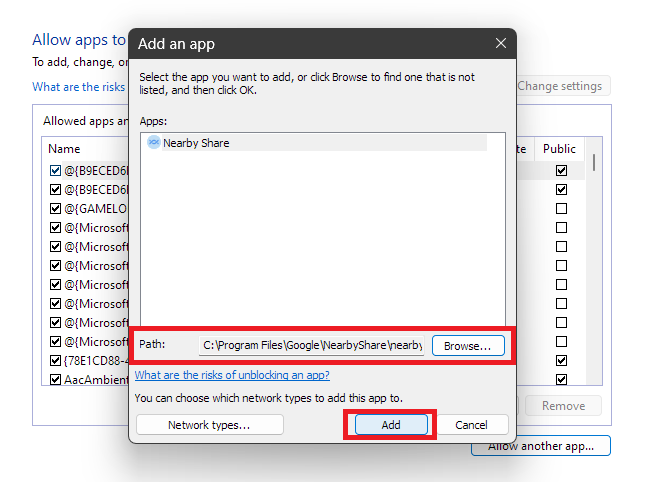Viewport: 656px width, 482px height.
Task: Click Allow another app... button
Action: (x=541, y=446)
